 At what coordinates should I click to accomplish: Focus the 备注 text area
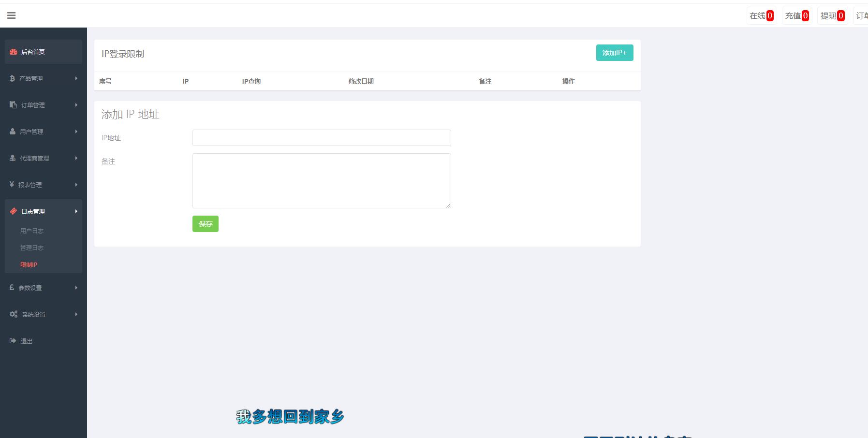point(322,181)
